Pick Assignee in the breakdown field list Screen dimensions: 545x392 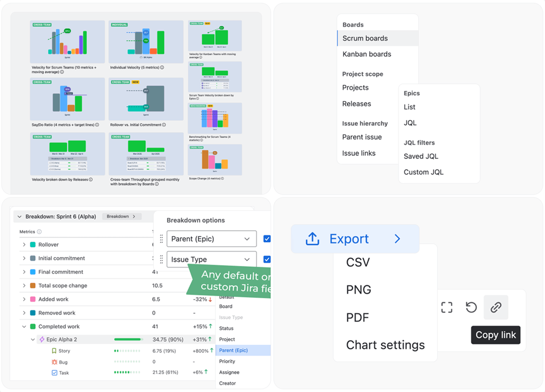click(x=229, y=372)
